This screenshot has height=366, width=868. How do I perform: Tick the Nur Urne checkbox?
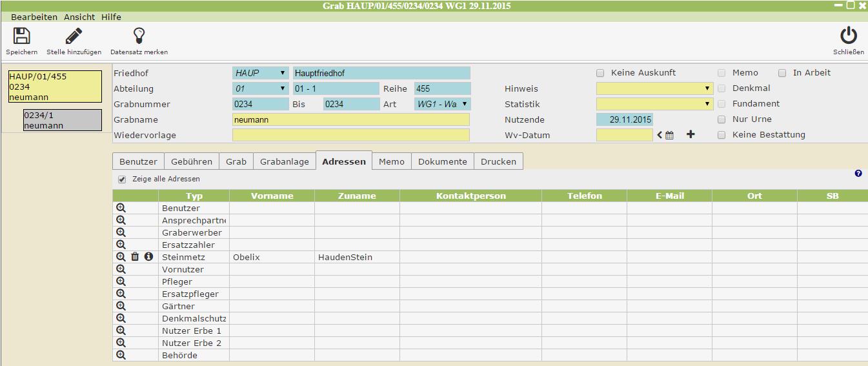722,119
